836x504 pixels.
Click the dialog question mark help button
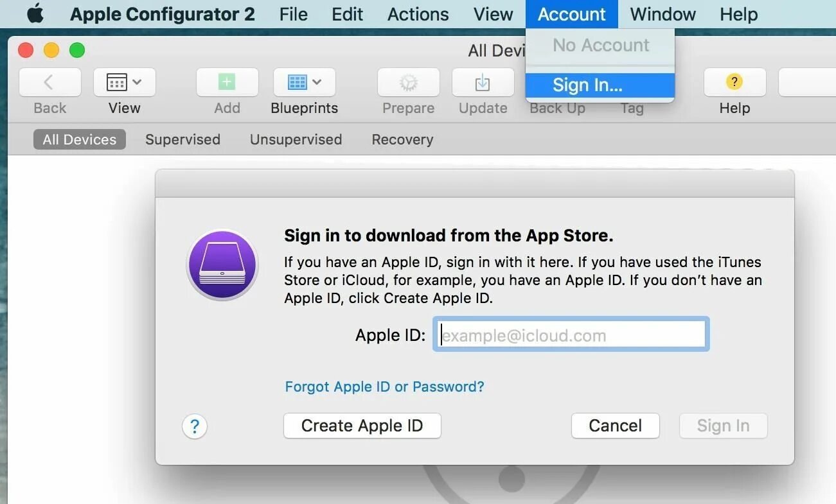pyautogui.click(x=195, y=426)
